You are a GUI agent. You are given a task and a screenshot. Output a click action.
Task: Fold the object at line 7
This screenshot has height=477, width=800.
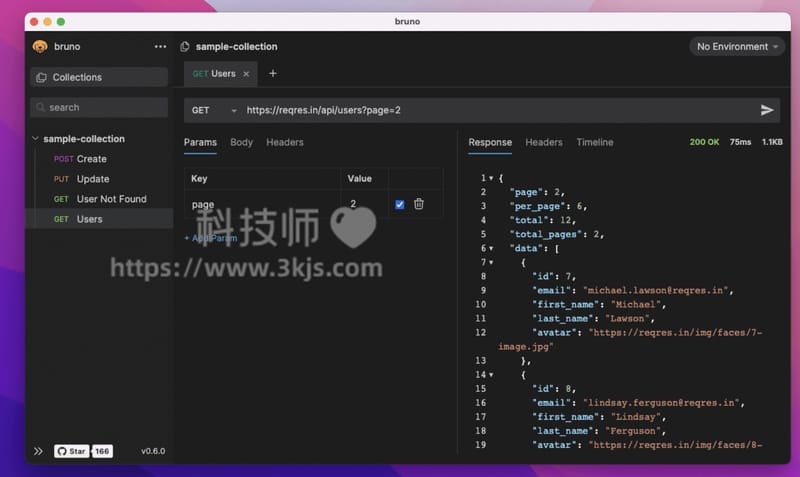click(491, 263)
